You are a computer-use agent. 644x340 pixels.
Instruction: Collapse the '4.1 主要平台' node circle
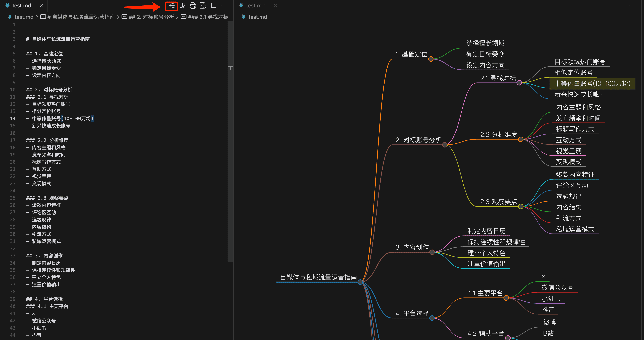pyautogui.click(x=506, y=298)
